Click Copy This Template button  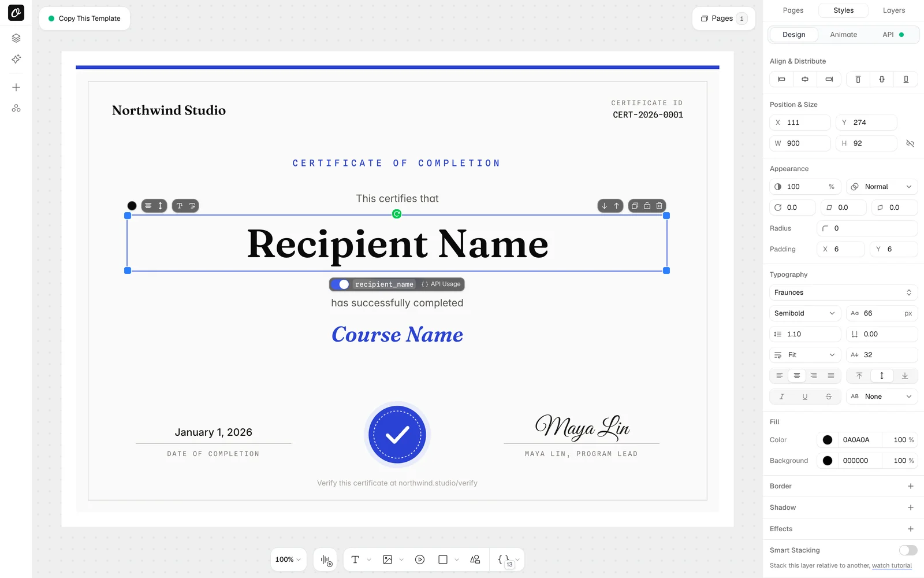(x=84, y=18)
